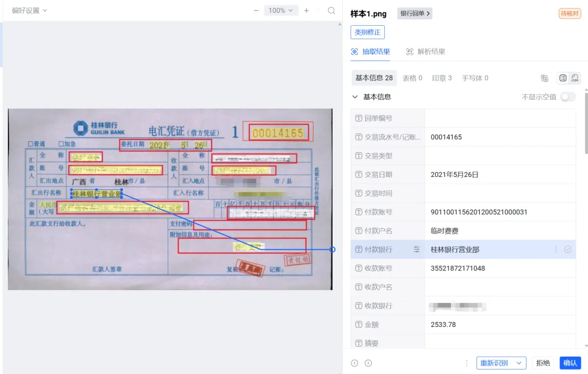Viewport: 588px width, 374px height.
Task: Switch to the 解析结果 tab
Action: [x=426, y=52]
